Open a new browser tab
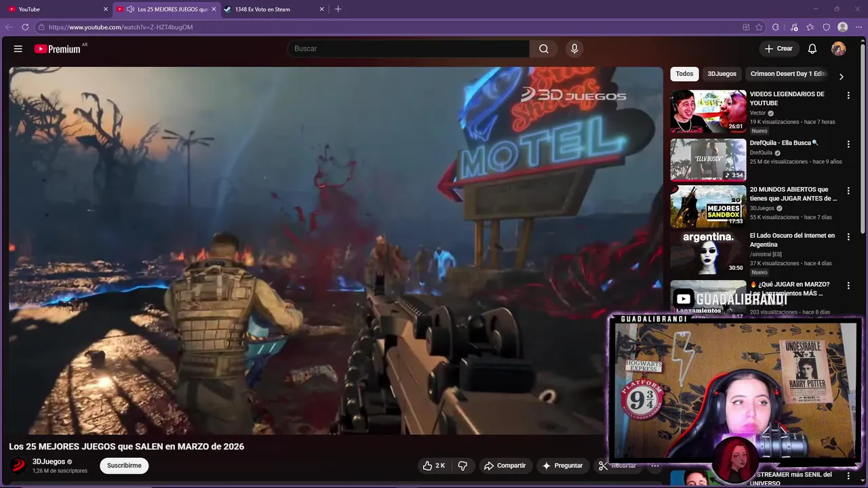 coord(338,9)
